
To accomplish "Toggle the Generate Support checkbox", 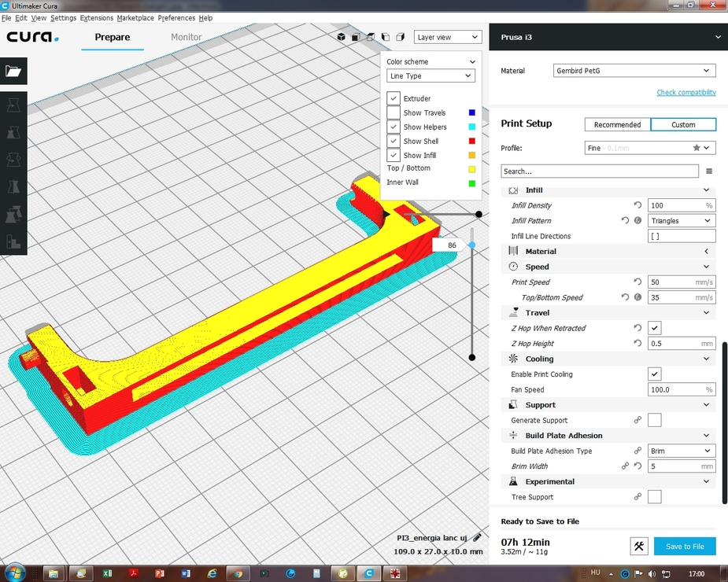I will (x=654, y=421).
